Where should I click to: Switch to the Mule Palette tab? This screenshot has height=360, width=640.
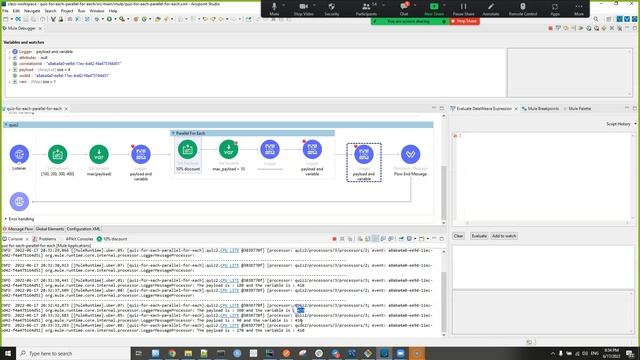click(x=577, y=109)
